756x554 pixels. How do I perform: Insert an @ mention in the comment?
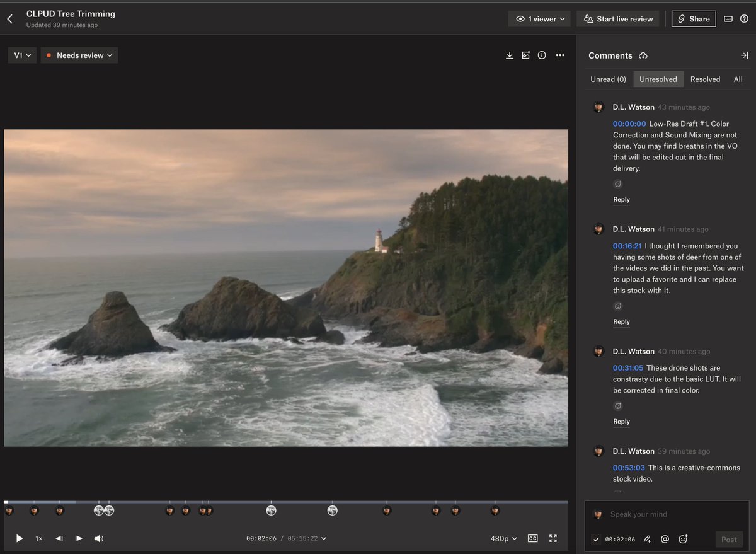[665, 539]
